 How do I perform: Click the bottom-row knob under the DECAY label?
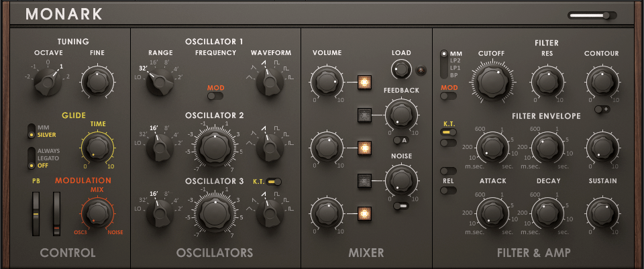(547, 213)
